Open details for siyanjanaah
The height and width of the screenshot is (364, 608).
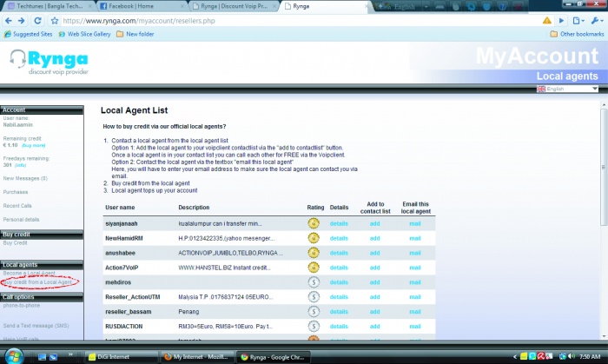339,223
